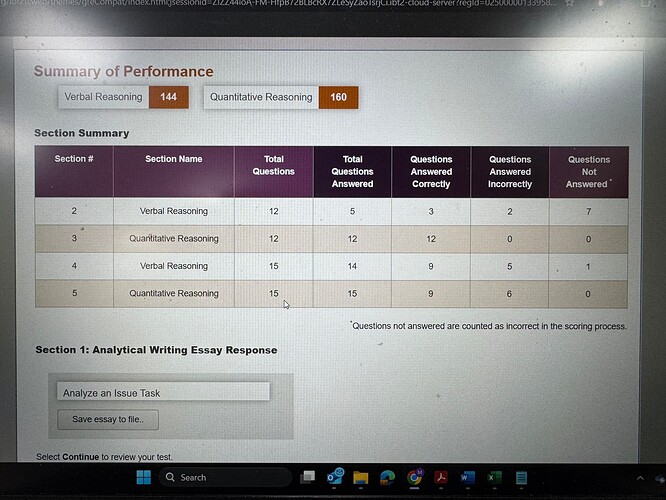Open Microsoft Word from the taskbar

click(x=467, y=478)
